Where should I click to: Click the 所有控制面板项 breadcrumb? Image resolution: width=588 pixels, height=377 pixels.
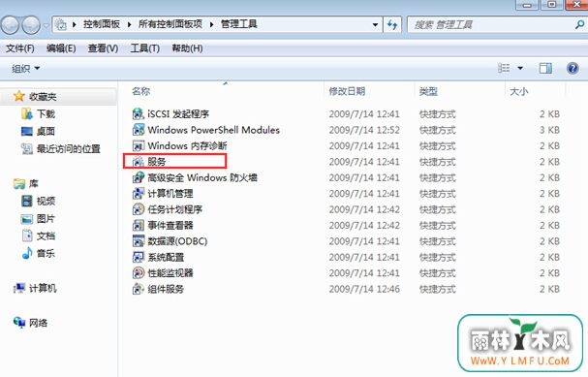click(170, 24)
